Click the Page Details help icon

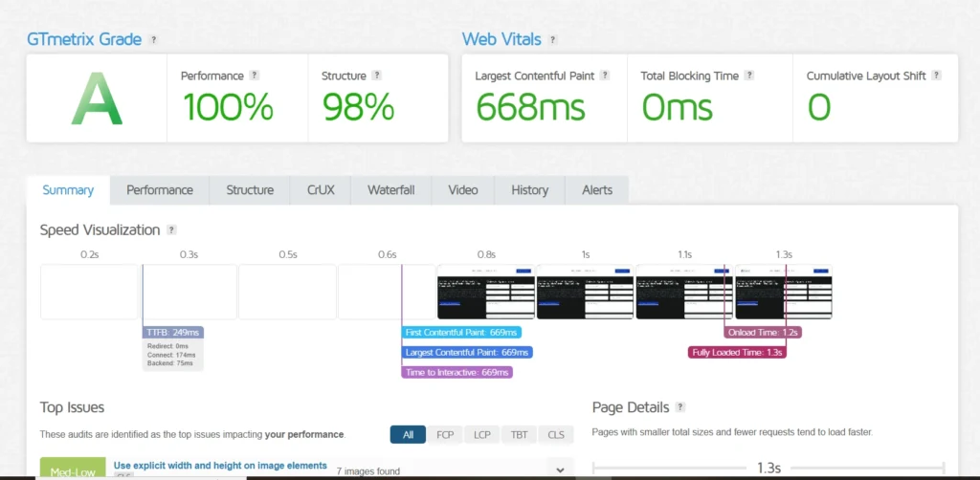(x=680, y=407)
